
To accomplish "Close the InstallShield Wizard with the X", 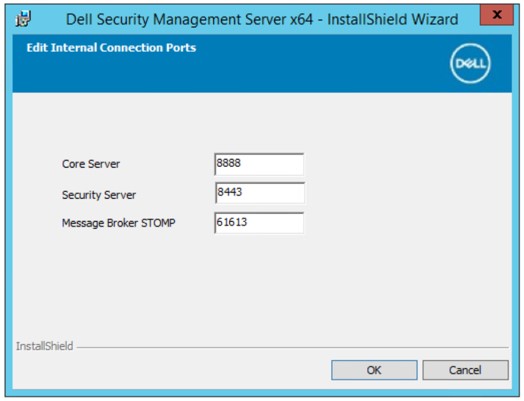I will pyautogui.click(x=497, y=15).
